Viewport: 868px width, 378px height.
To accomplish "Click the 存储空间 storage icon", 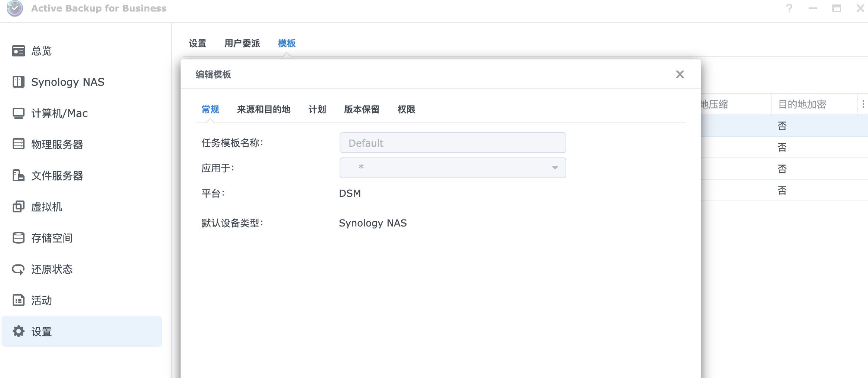I will 19,238.
